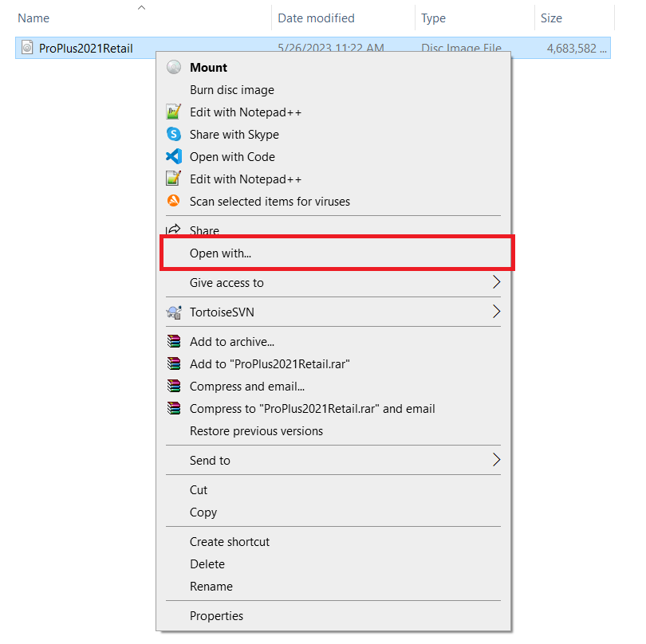Choose Compress and email...
Image resolution: width=646 pixels, height=644 pixels.
pyautogui.click(x=333, y=387)
